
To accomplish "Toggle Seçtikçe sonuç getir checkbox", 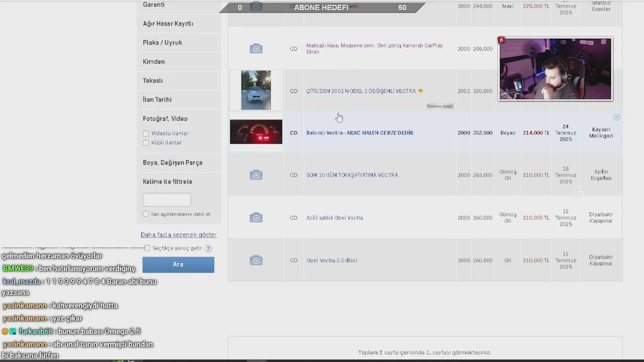I will (147, 248).
